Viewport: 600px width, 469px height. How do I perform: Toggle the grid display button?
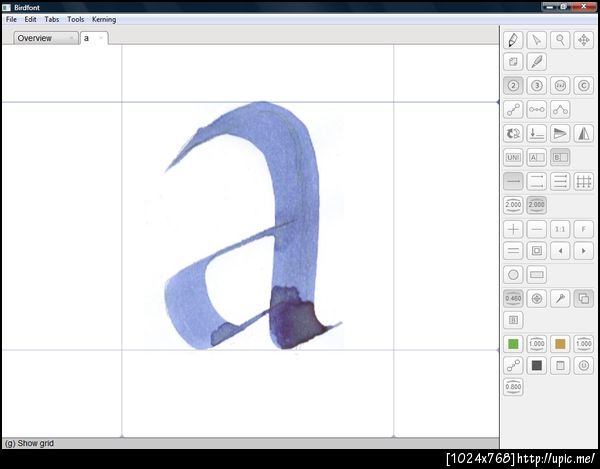click(x=584, y=181)
